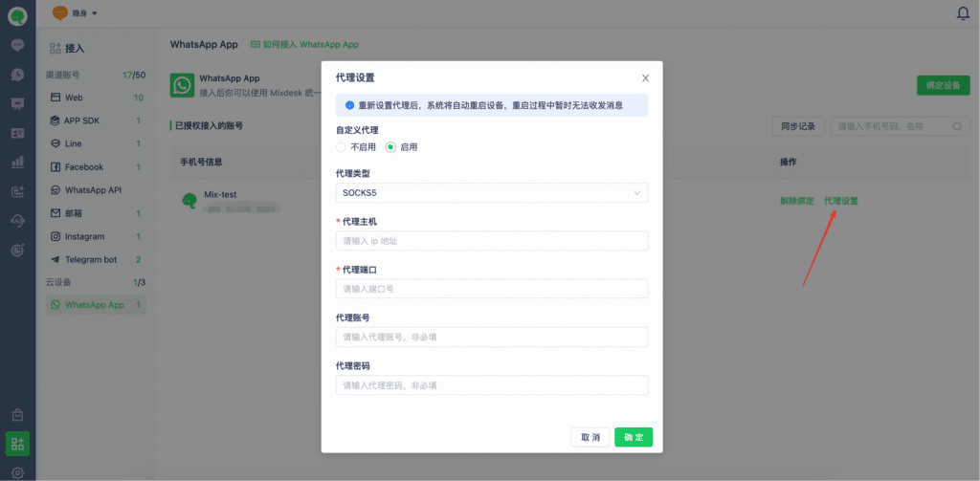Open the history clock sidebar icon
This screenshot has height=481, width=980.
(17, 75)
